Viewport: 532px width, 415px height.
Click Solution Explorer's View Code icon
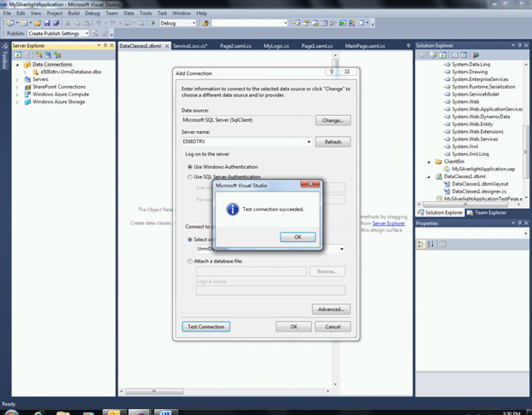(x=454, y=55)
